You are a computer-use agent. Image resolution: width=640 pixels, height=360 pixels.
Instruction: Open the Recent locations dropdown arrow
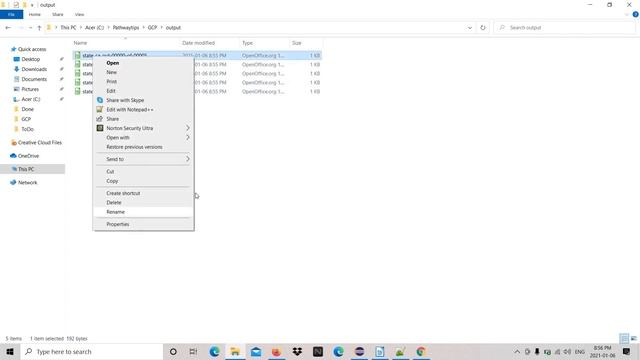pos(30,28)
